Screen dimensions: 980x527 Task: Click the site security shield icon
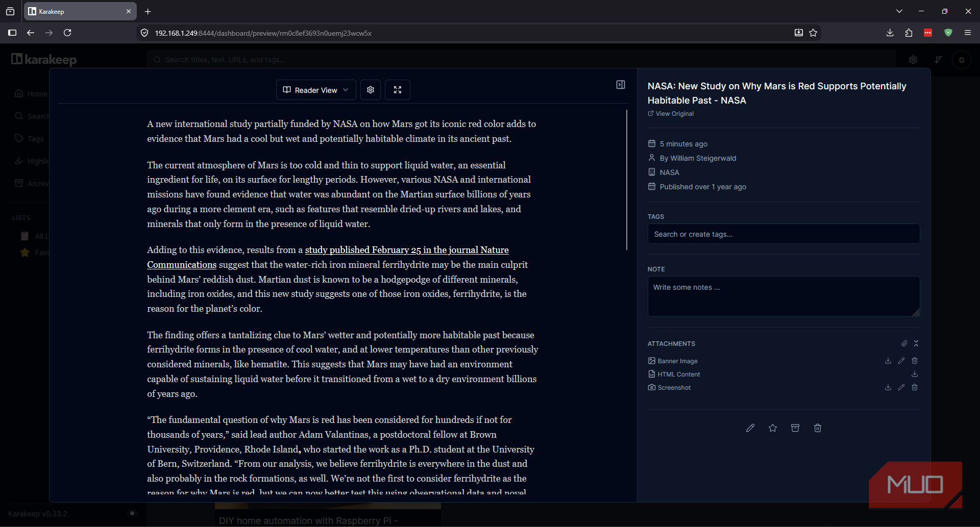coord(144,33)
